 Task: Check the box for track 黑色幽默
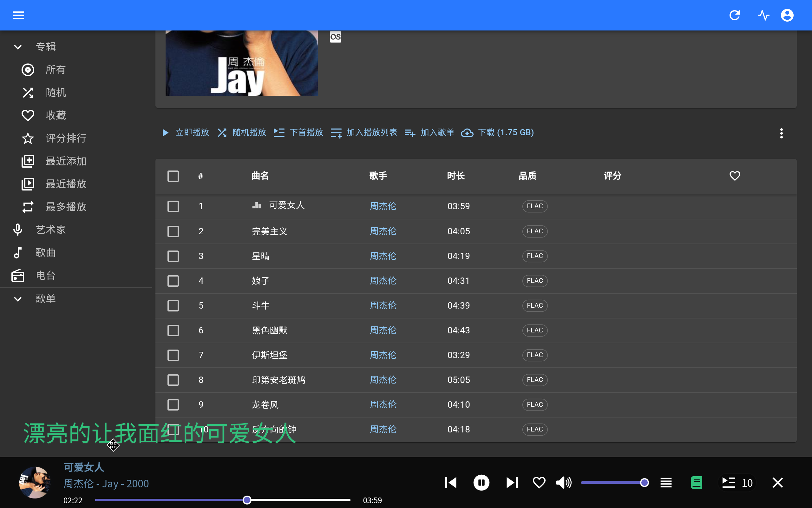tap(173, 330)
